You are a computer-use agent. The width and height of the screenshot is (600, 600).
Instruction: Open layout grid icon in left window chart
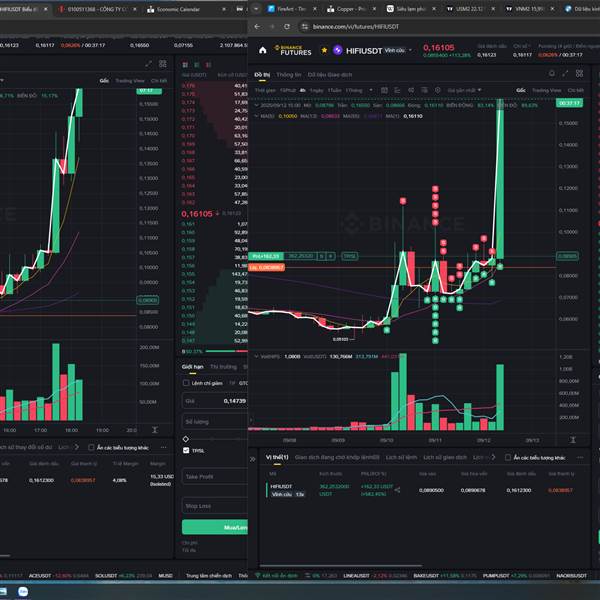[163, 64]
